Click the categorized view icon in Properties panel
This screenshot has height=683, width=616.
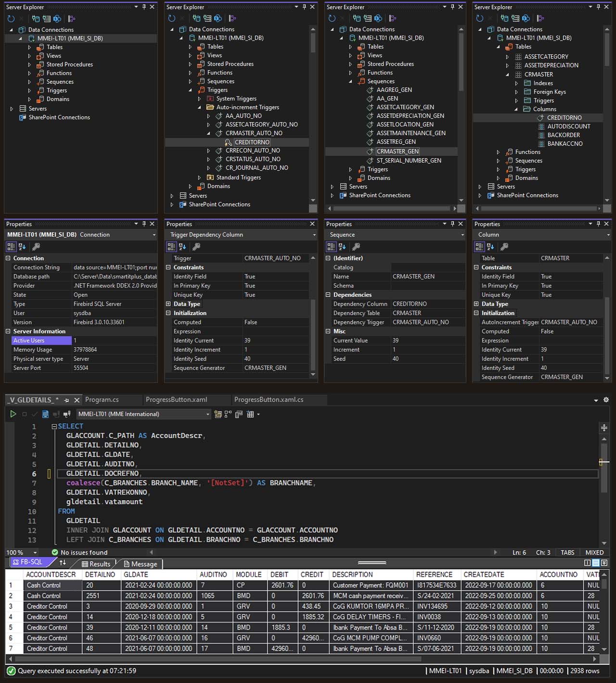tap(11, 246)
